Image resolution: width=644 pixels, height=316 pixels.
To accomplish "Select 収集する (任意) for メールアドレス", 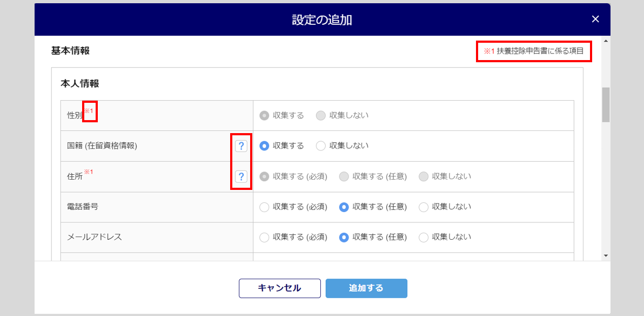I will coord(344,238).
